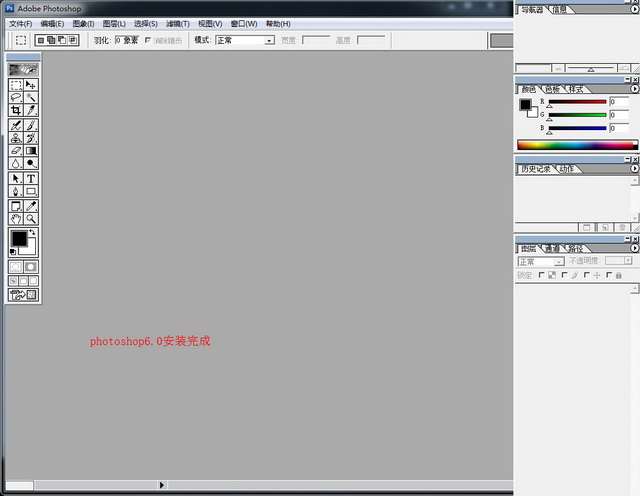Switch to Standard mode editing

pyautogui.click(x=16, y=267)
